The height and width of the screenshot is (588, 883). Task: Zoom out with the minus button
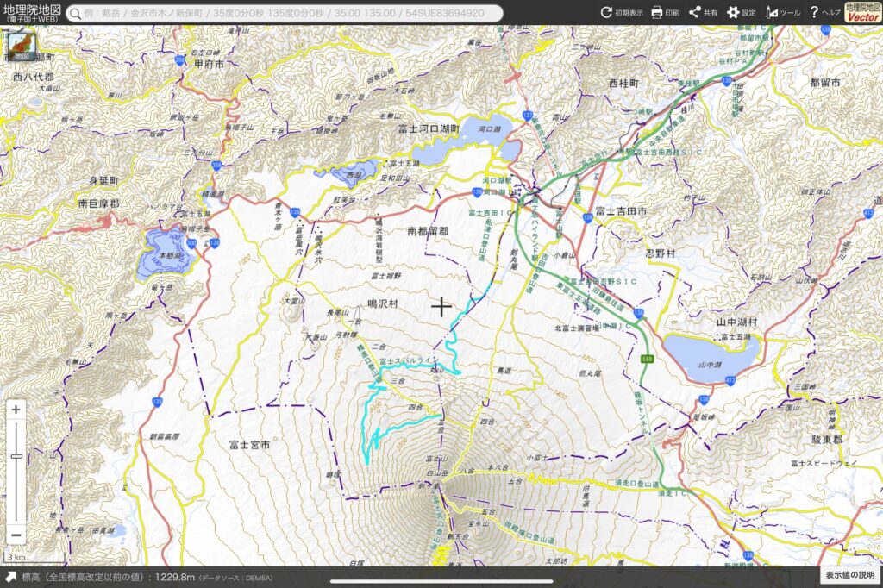pos(16,535)
